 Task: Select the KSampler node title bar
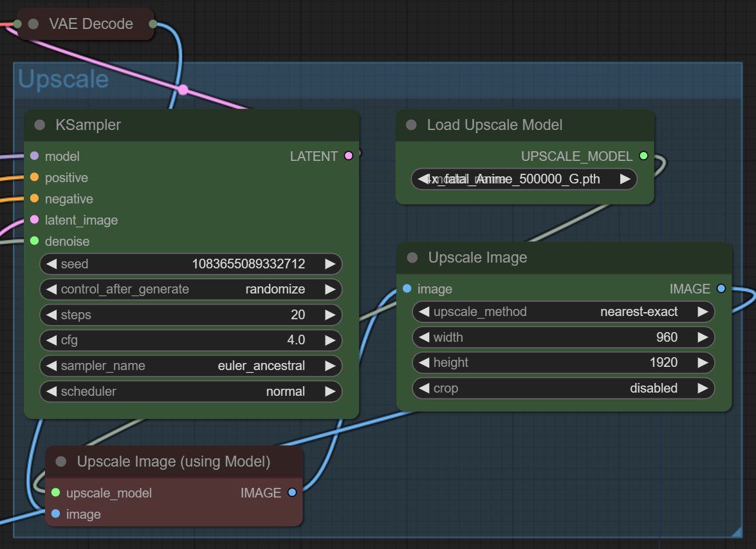191,125
